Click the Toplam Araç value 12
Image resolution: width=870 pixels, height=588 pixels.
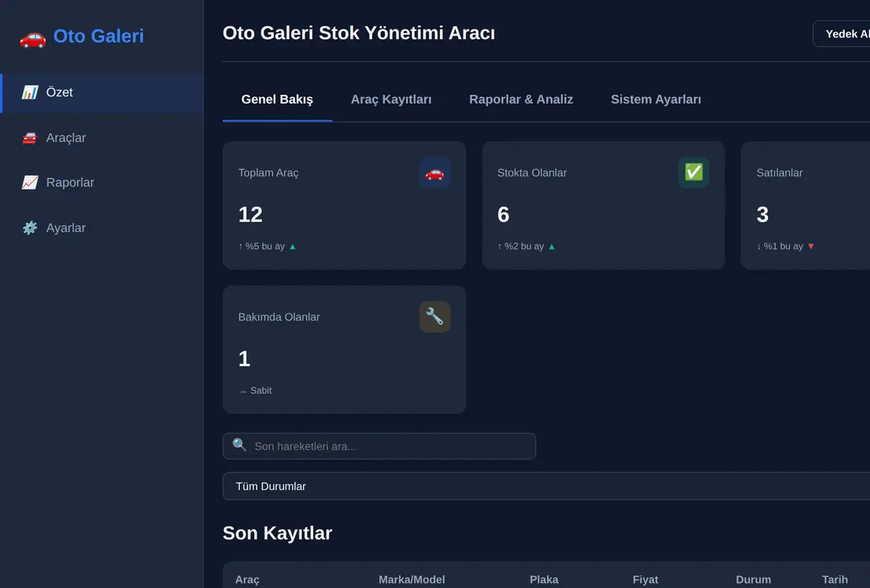tap(250, 215)
